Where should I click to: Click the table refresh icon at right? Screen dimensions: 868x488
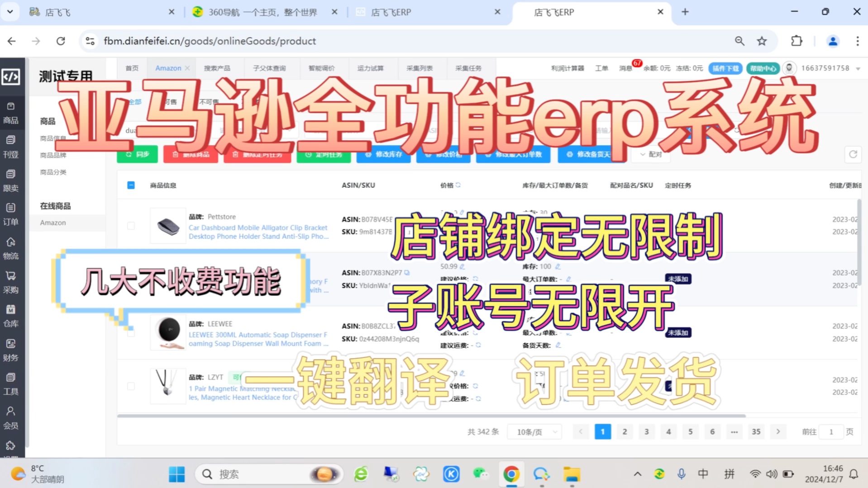(853, 154)
